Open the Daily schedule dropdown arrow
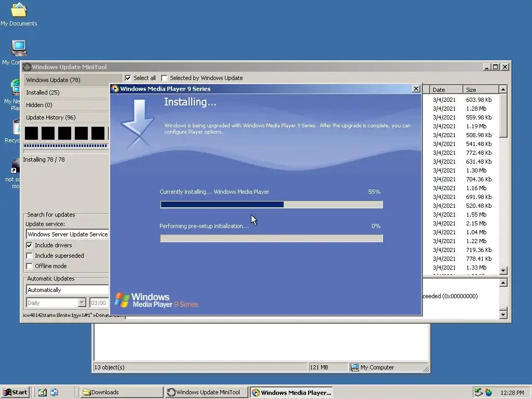The height and width of the screenshot is (399, 532). [82, 303]
